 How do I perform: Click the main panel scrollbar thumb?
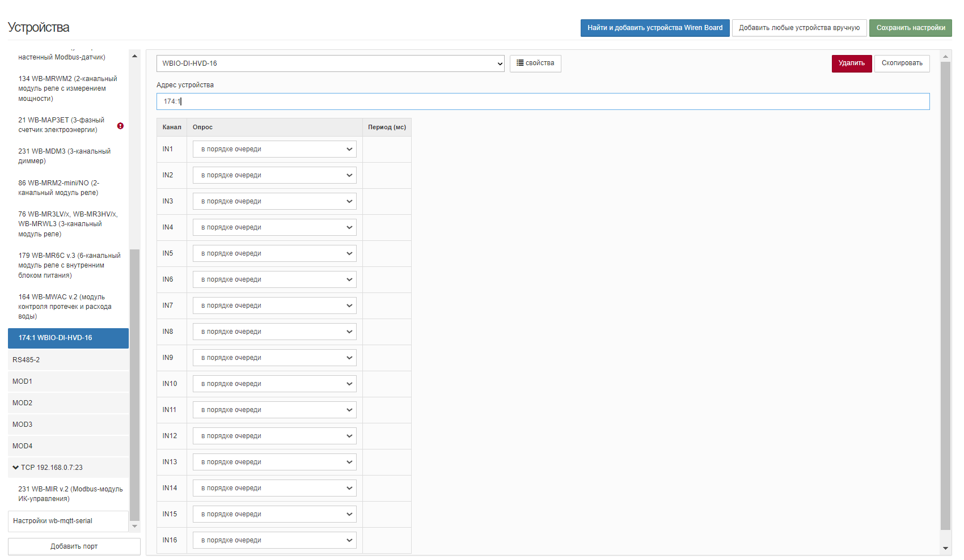click(945, 295)
